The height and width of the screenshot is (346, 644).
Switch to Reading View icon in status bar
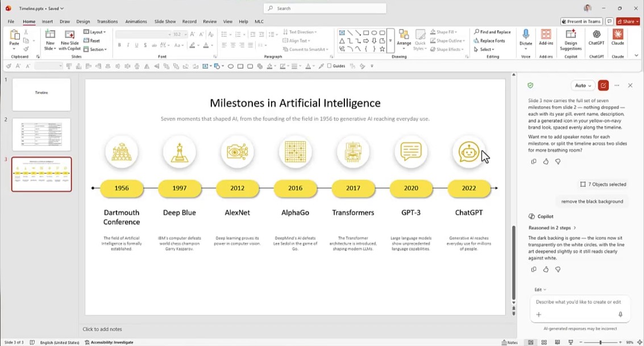pos(558,342)
